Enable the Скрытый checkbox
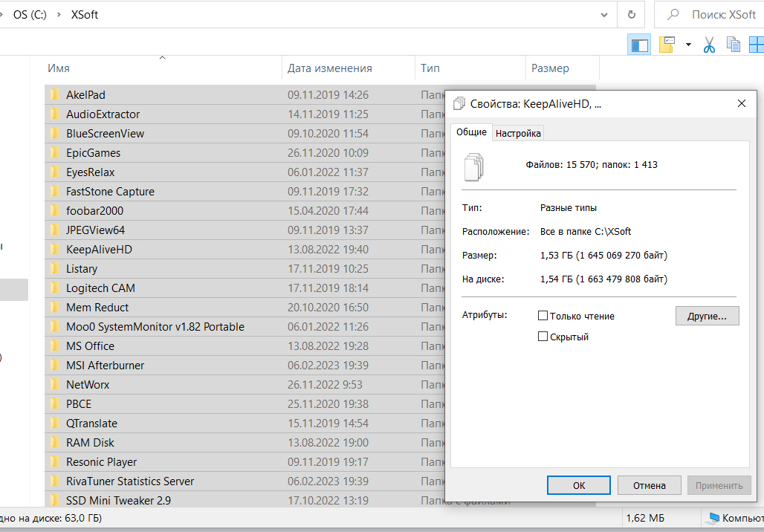 (543, 336)
